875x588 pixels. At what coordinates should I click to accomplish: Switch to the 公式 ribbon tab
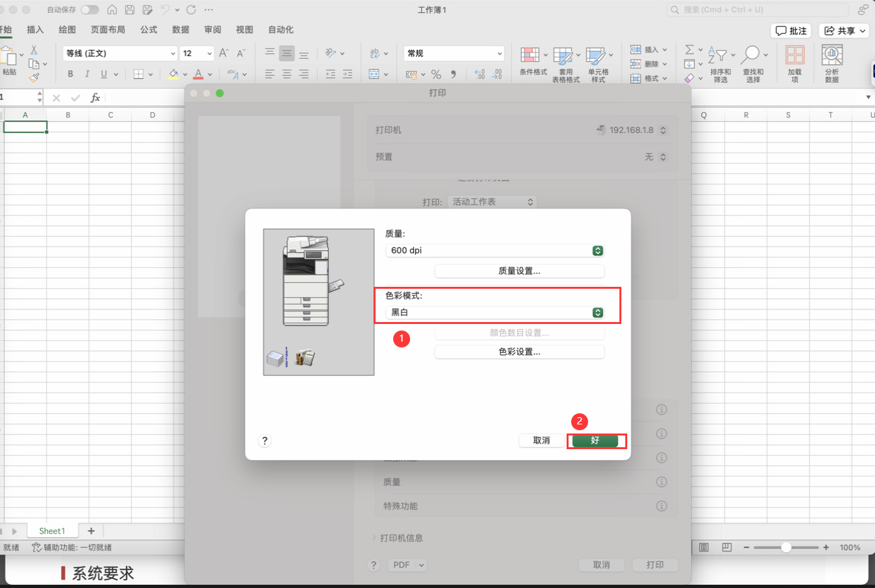coord(149,30)
